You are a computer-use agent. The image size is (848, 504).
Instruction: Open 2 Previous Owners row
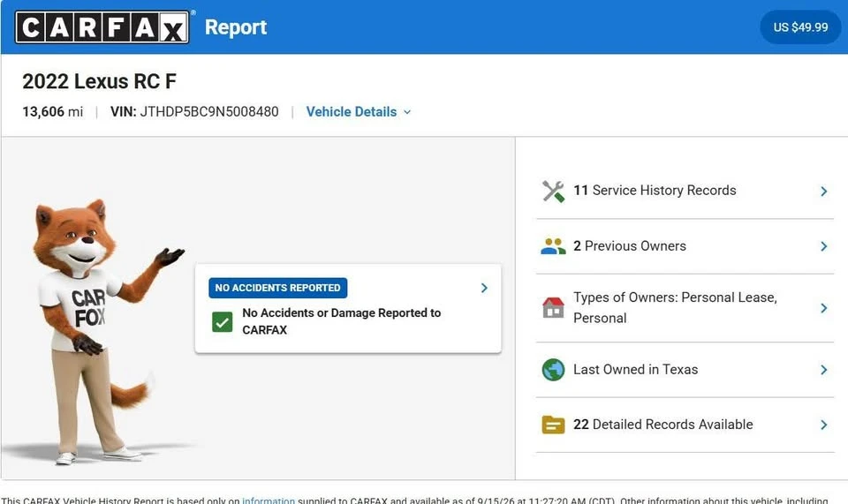pyautogui.click(x=684, y=246)
